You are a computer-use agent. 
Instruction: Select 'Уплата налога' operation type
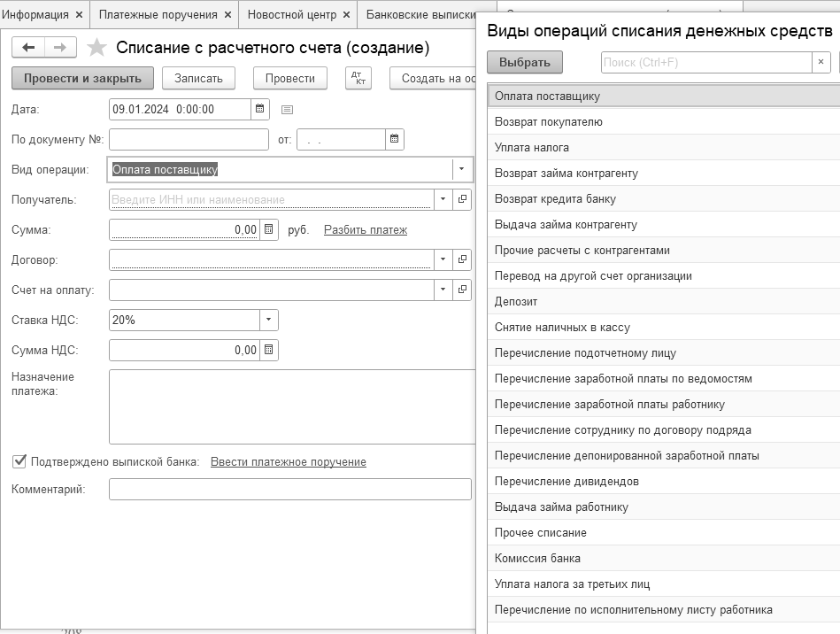664,147
